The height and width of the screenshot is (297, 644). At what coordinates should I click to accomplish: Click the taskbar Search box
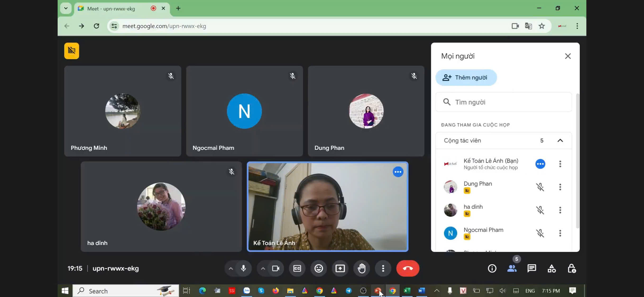126,291
